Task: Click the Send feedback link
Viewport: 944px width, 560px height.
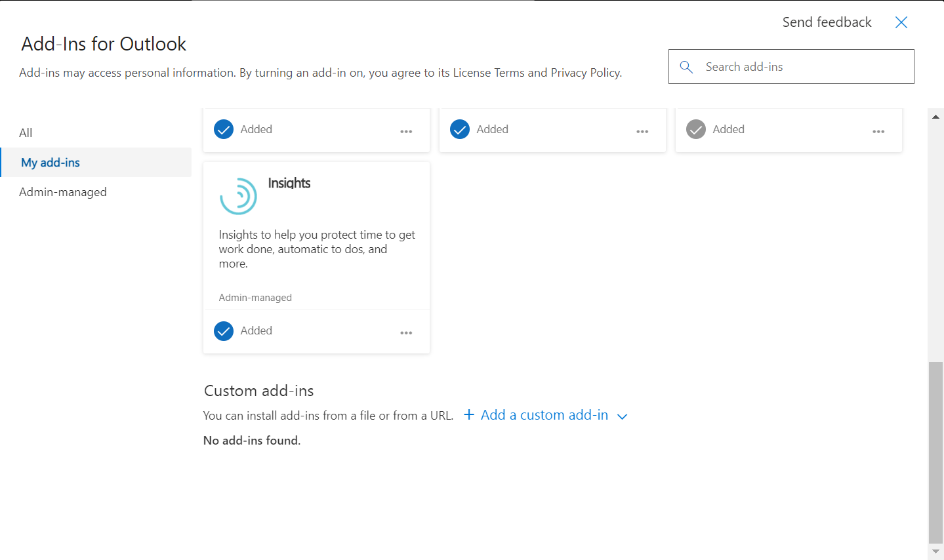Action: pos(827,22)
